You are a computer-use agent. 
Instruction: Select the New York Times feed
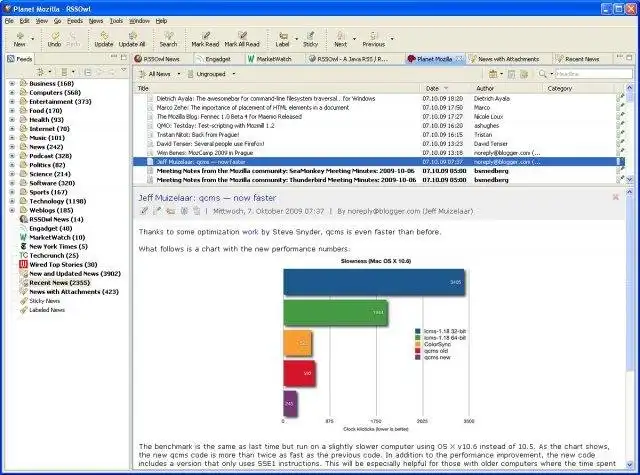(58, 246)
